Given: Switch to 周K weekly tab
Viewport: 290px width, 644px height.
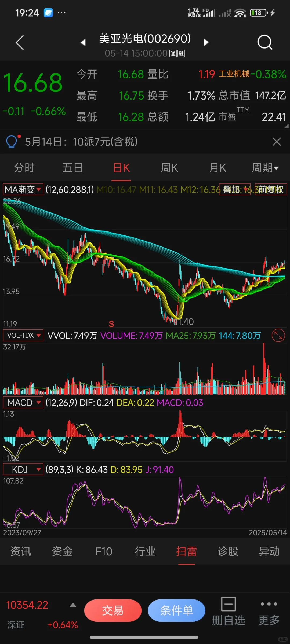Looking at the screenshot, I should (x=169, y=168).
